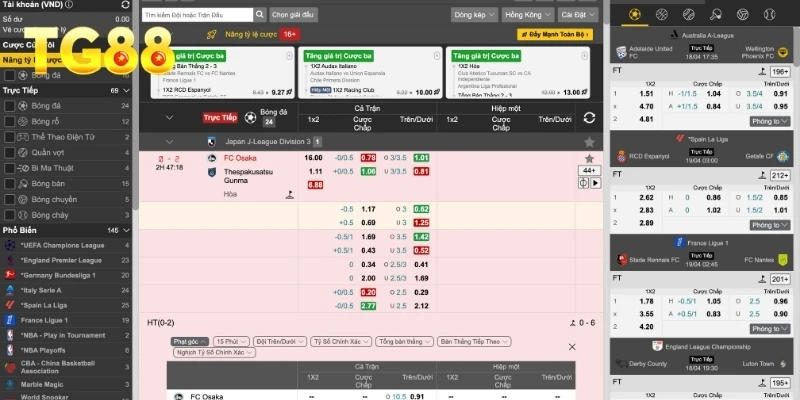
Task: Collapse the Trực Tiếp sidebar section
Action: coord(127,90)
